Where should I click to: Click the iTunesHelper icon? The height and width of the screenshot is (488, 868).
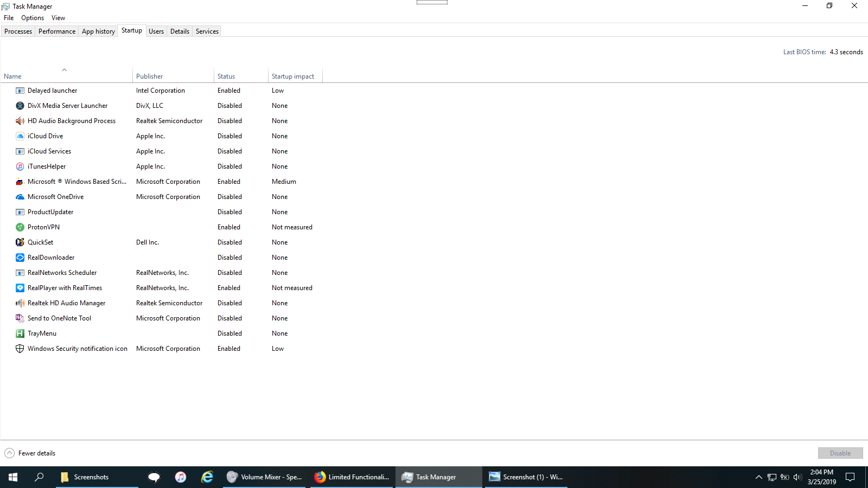pos(20,166)
